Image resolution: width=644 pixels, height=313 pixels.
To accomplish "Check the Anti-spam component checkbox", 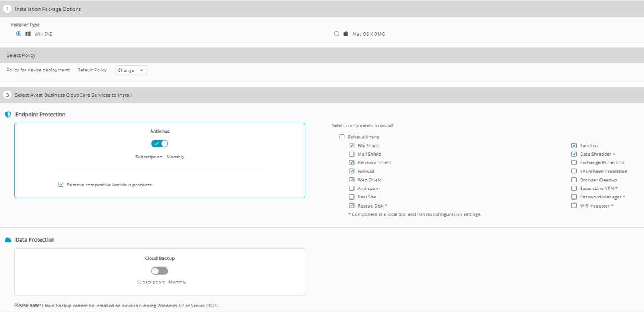I will (352, 188).
